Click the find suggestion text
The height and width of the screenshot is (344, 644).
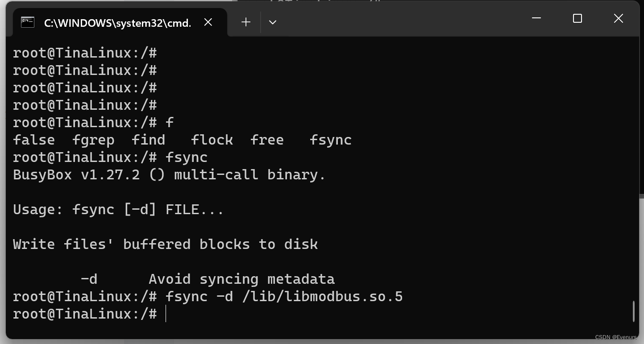148,140
